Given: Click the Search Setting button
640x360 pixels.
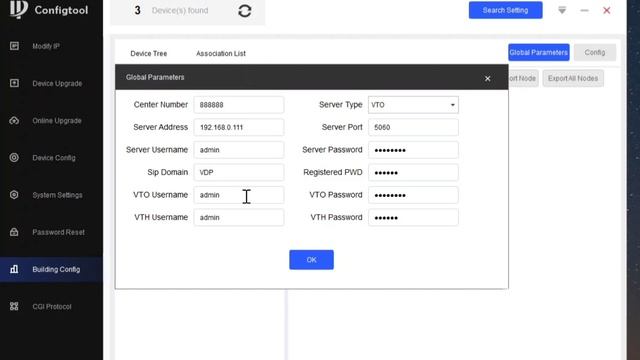Looking at the screenshot, I should point(505,10).
